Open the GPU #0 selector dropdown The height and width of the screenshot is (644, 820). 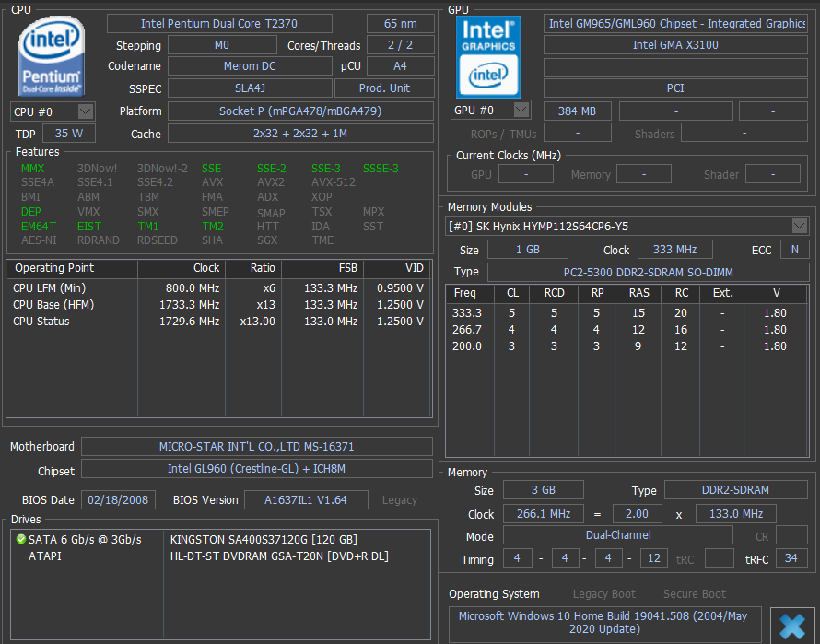click(x=490, y=110)
